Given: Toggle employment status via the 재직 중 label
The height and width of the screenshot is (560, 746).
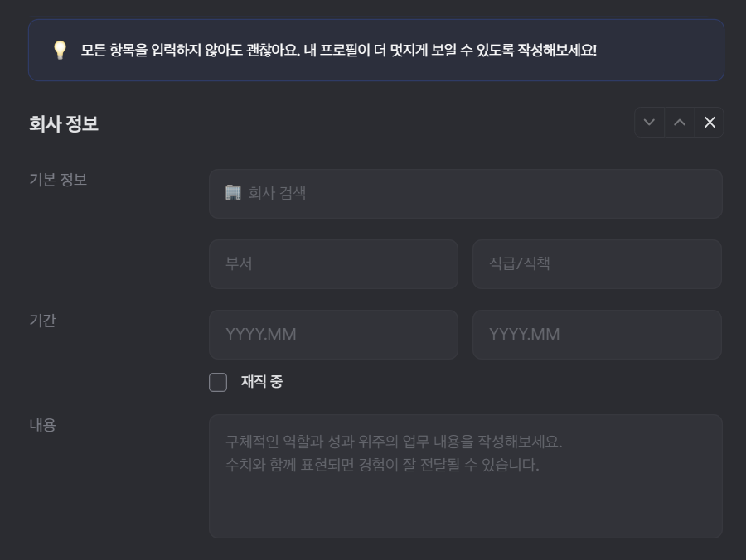Looking at the screenshot, I should (260, 382).
